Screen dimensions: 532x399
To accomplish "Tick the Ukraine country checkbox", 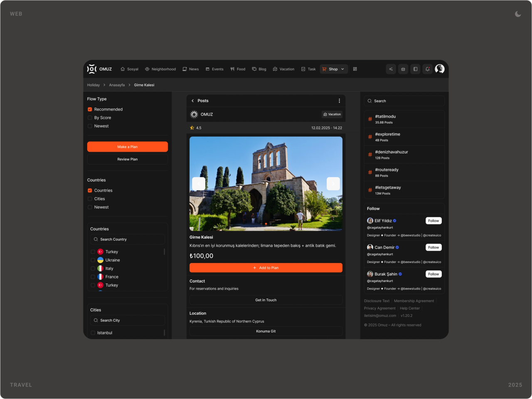I will 93,260.
